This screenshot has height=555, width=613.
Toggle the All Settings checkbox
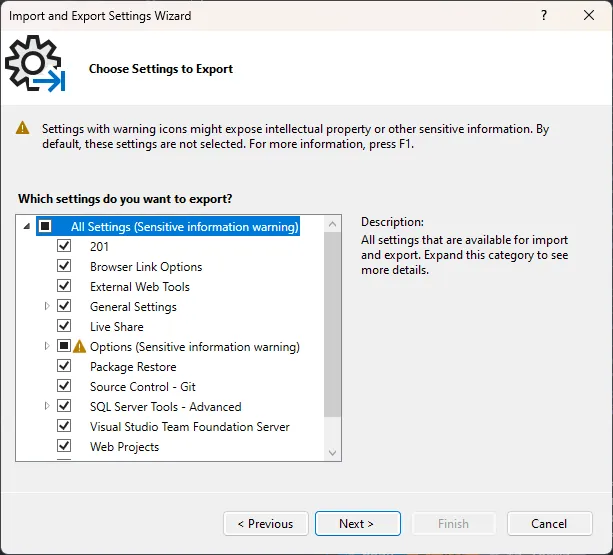tap(45, 226)
